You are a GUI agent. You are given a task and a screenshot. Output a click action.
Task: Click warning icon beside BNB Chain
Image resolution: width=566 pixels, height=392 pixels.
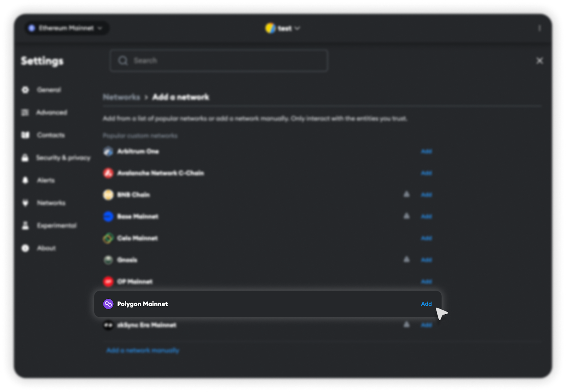[407, 194]
